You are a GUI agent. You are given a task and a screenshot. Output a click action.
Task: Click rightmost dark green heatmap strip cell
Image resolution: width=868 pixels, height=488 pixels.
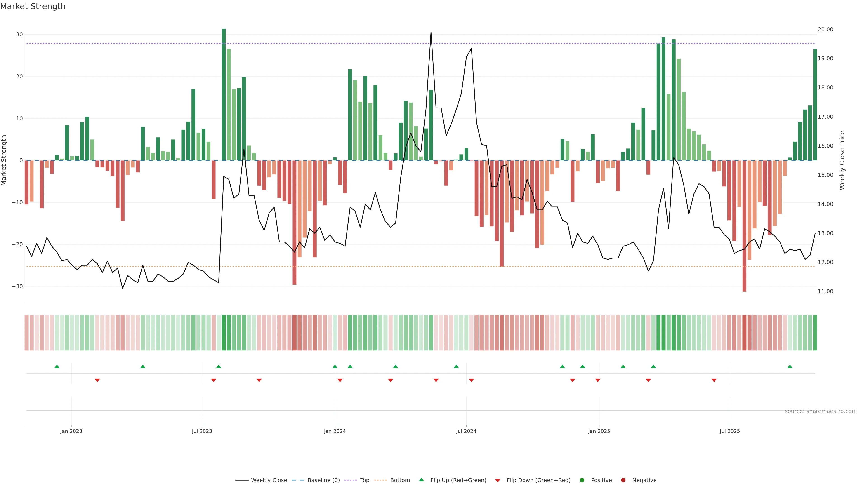[x=815, y=332]
